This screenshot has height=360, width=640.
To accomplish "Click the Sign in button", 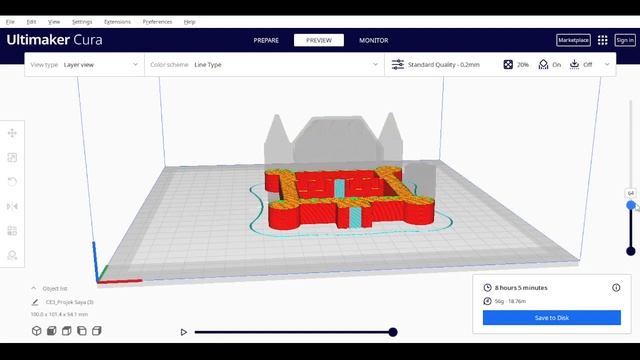I will click(x=625, y=40).
